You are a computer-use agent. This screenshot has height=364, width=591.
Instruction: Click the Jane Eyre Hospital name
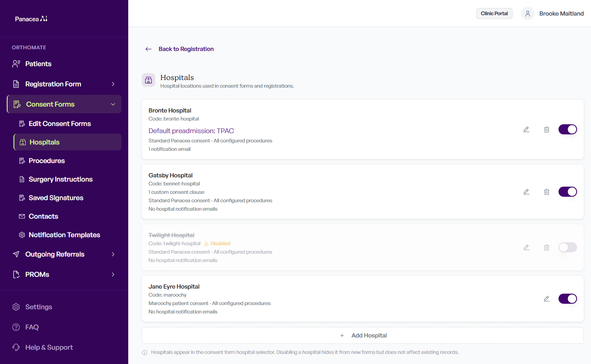174,286
